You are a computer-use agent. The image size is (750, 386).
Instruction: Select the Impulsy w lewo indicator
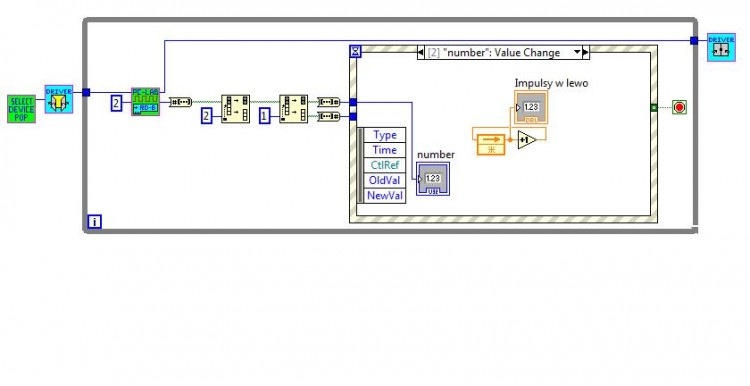531,108
